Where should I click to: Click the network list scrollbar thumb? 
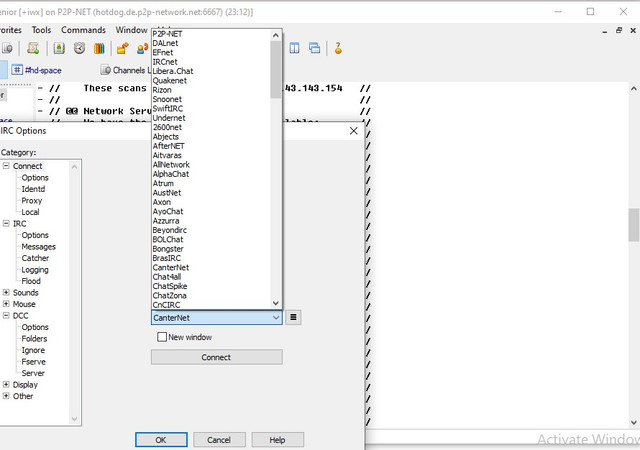click(x=276, y=69)
